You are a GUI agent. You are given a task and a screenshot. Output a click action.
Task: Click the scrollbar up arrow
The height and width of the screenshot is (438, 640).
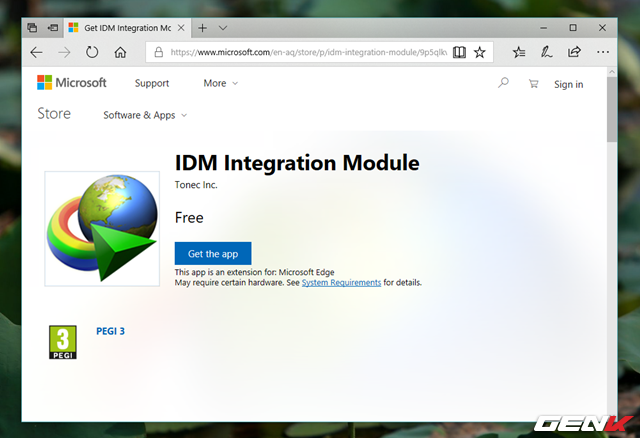point(611,72)
